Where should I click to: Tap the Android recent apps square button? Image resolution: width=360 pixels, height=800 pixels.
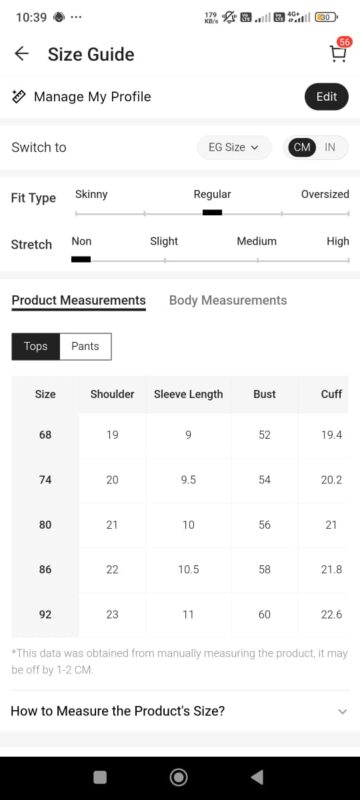click(100, 777)
